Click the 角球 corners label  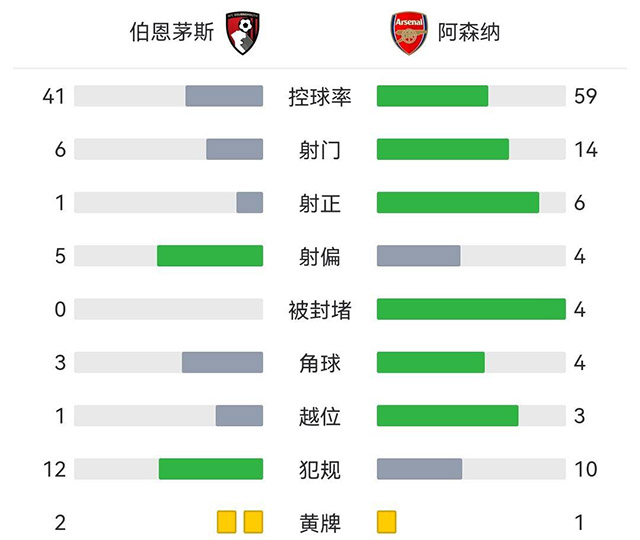320,362
